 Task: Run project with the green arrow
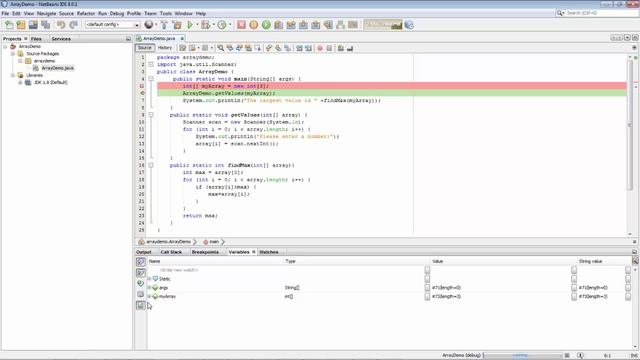point(190,25)
